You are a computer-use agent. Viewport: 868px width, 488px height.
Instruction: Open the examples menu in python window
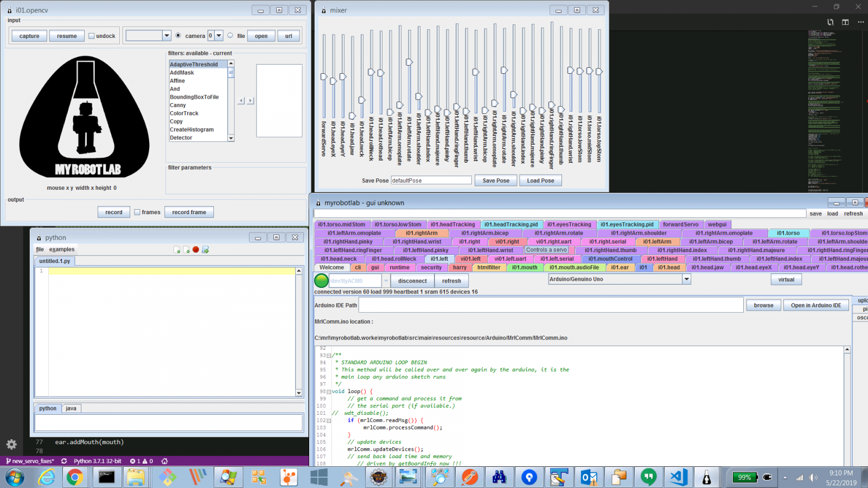[62, 249]
